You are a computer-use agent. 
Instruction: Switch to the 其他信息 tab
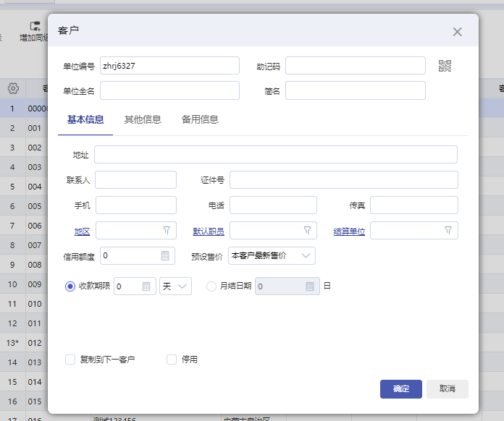coord(143,120)
